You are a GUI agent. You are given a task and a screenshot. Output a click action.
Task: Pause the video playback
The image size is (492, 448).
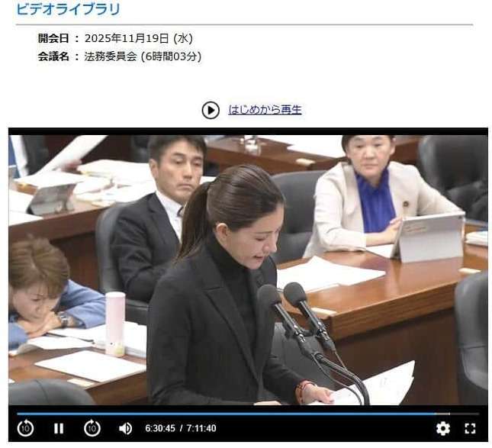(x=59, y=428)
